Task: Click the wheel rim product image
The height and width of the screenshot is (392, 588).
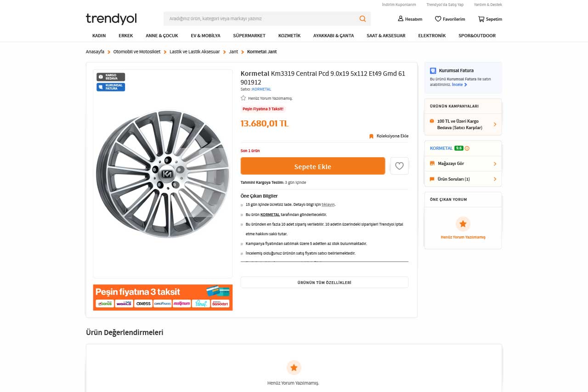Action: click(163, 174)
